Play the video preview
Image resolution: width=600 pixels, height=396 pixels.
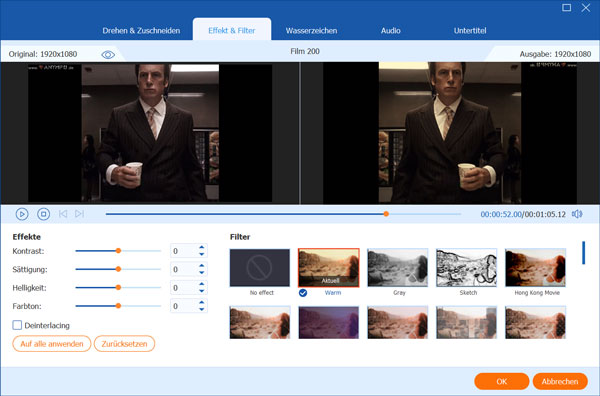tap(22, 214)
